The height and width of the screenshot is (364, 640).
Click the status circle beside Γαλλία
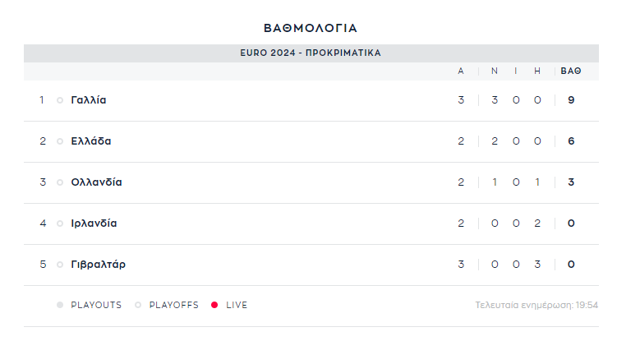[60, 100]
